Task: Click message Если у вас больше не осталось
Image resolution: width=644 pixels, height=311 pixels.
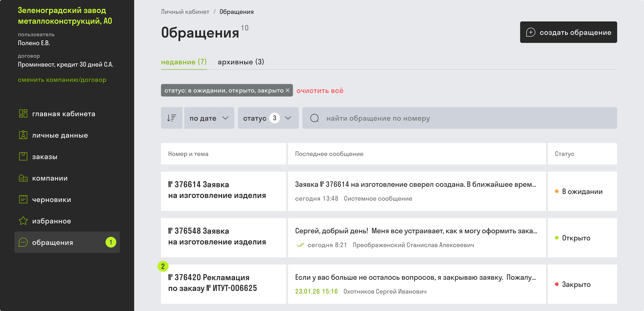Action: (415, 277)
